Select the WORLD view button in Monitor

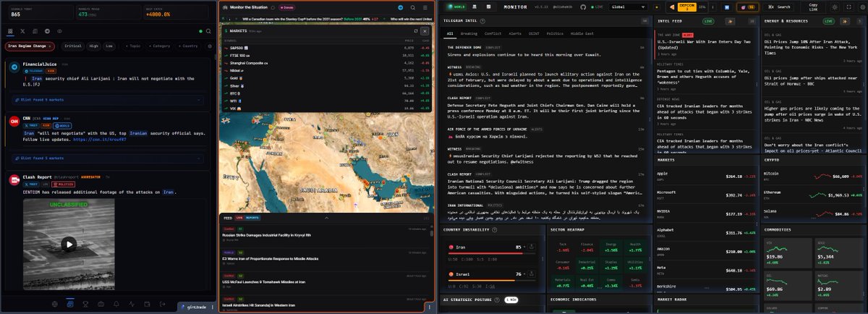click(458, 7)
